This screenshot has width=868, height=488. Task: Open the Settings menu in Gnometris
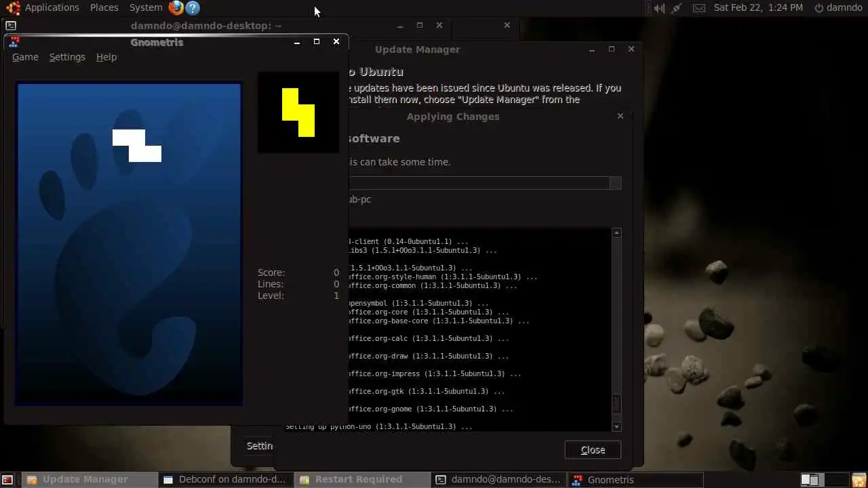pos(67,57)
